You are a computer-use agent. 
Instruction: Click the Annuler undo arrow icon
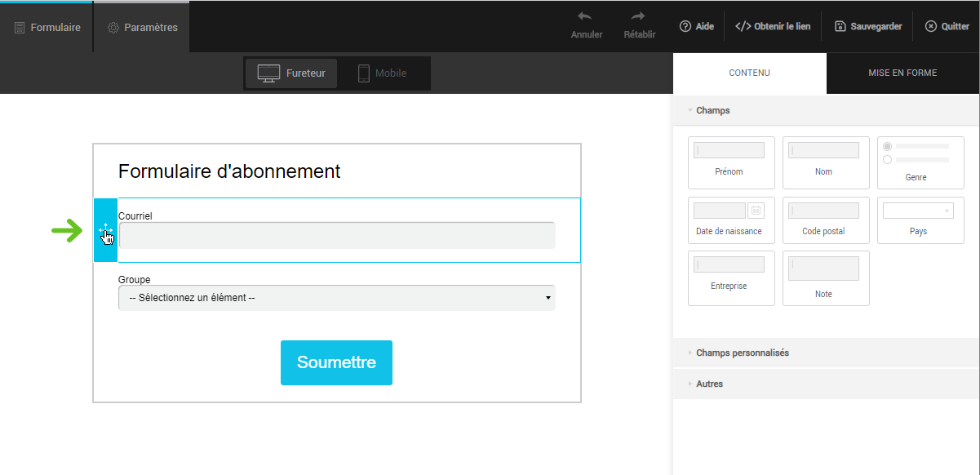click(585, 17)
